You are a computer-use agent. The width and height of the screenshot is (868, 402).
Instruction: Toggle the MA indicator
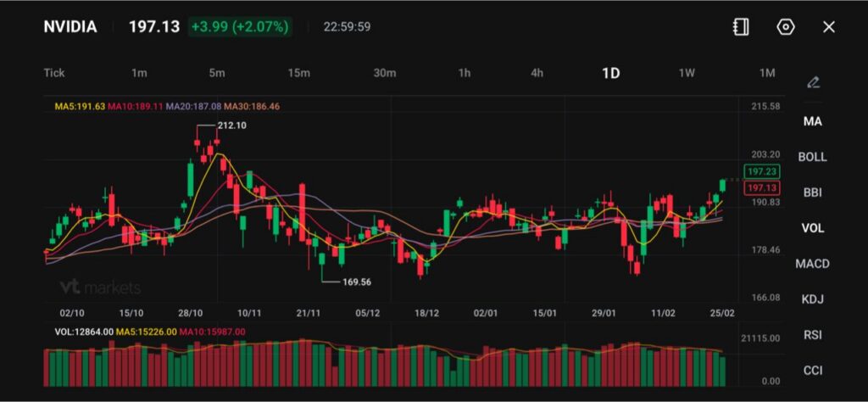(x=812, y=121)
